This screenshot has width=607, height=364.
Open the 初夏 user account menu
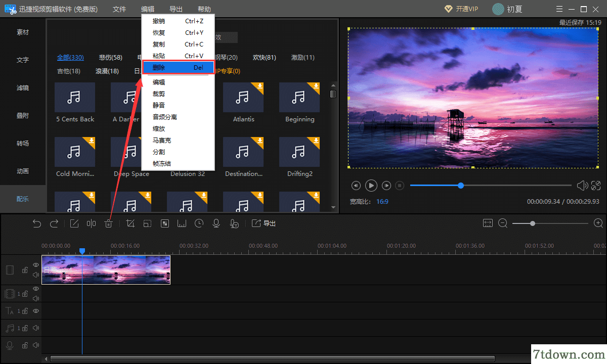pyautogui.click(x=507, y=9)
